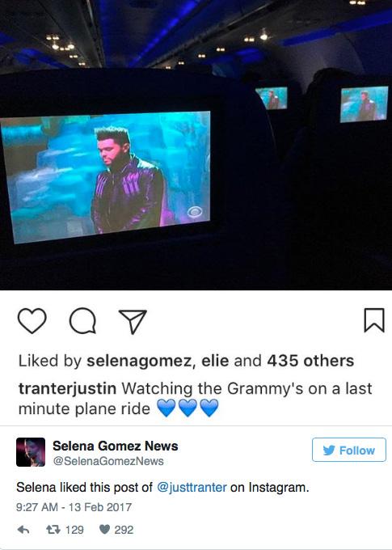
Task: Open elie's profile from liked by
Action: tap(215, 361)
